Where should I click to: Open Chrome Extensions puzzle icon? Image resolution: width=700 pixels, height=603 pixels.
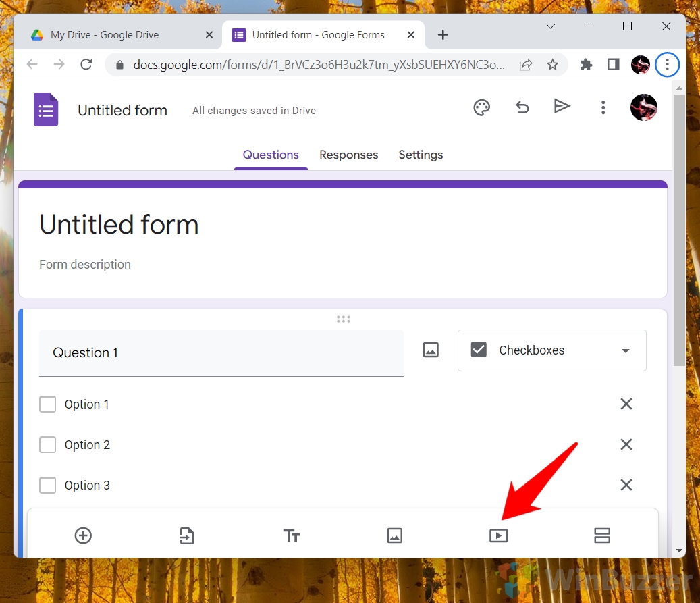click(586, 65)
